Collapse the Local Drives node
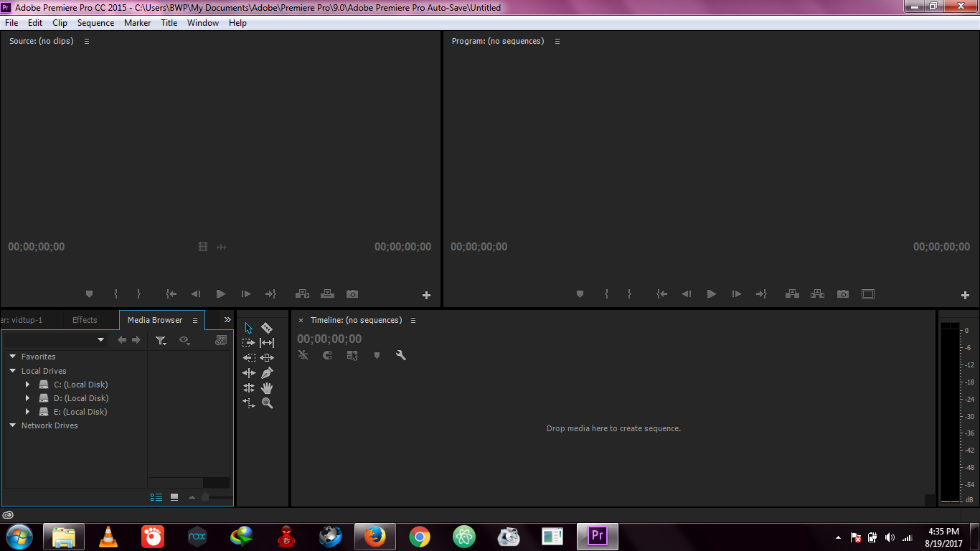The height and width of the screenshot is (551, 980). pyautogui.click(x=13, y=371)
